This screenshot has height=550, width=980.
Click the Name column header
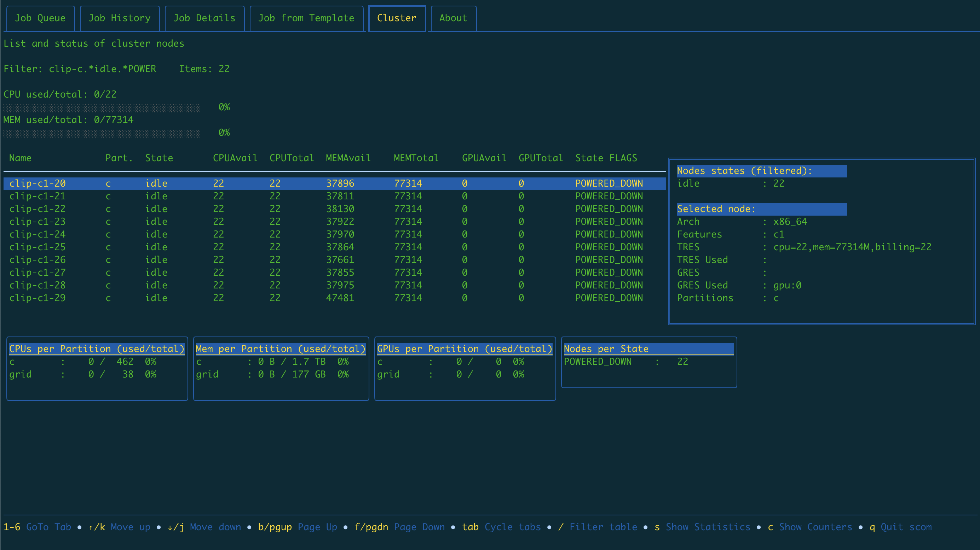[20, 158]
